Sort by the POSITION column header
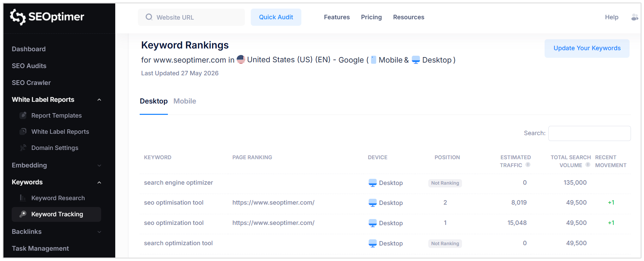This screenshot has width=644, height=261. coord(447,157)
